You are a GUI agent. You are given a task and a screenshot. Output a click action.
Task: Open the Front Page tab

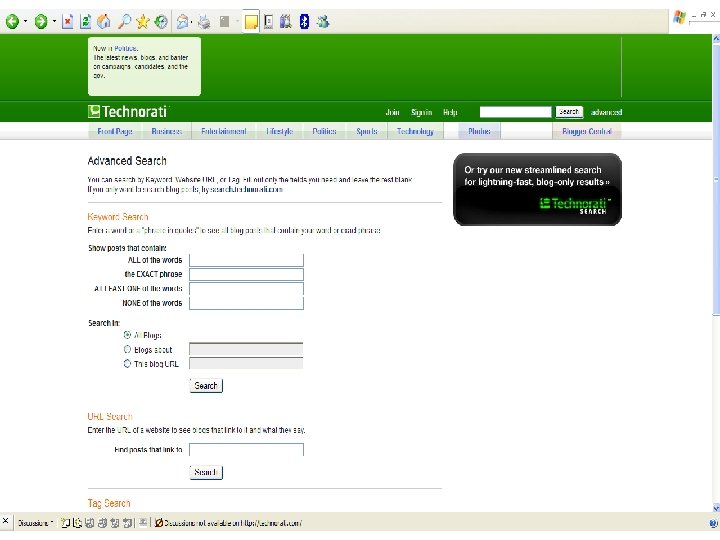click(115, 131)
